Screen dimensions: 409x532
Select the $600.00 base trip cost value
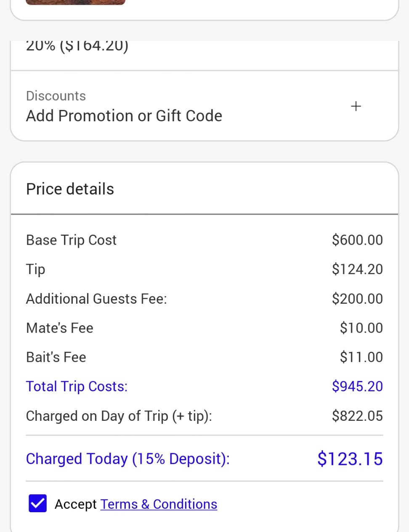coord(357,240)
